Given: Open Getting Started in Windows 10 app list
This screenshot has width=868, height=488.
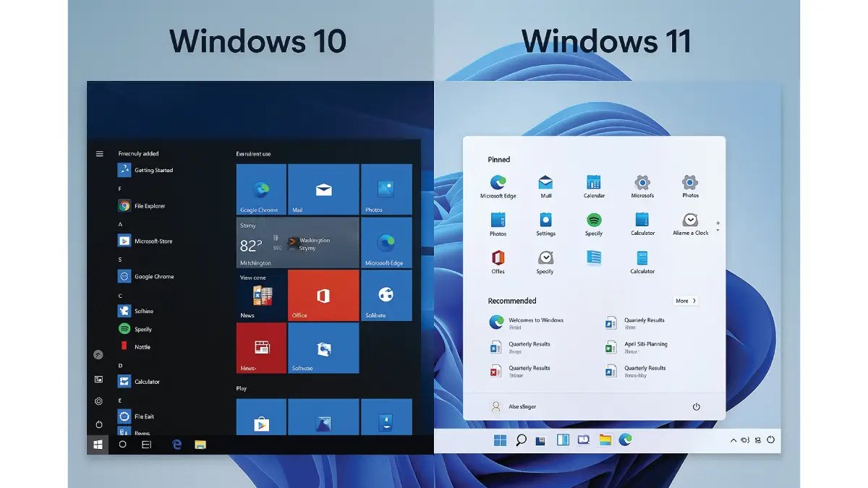Looking at the screenshot, I should (146, 171).
